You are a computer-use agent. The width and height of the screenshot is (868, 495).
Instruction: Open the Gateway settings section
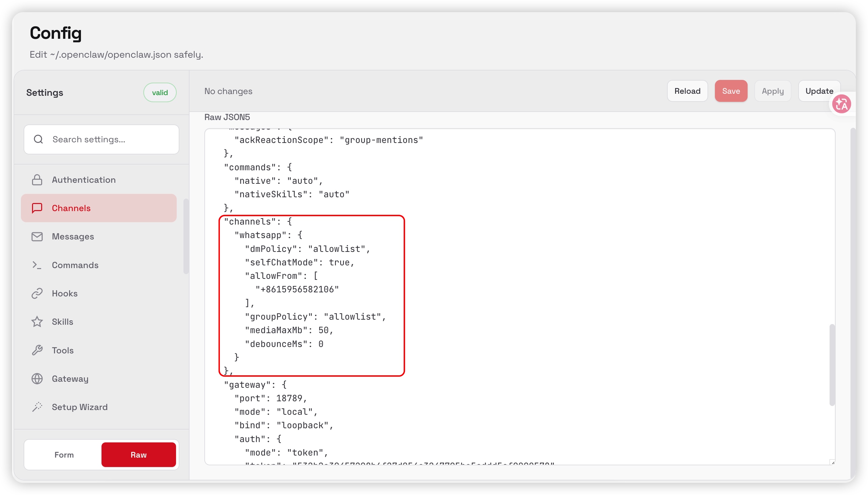tap(70, 379)
